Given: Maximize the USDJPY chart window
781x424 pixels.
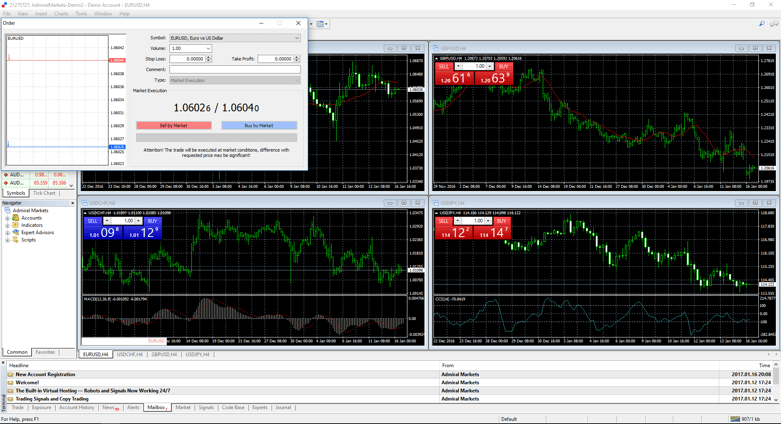Looking at the screenshot, I should pos(755,203).
